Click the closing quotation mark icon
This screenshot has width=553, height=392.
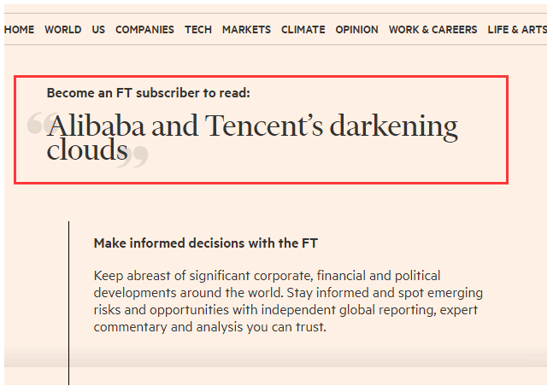[x=136, y=156]
